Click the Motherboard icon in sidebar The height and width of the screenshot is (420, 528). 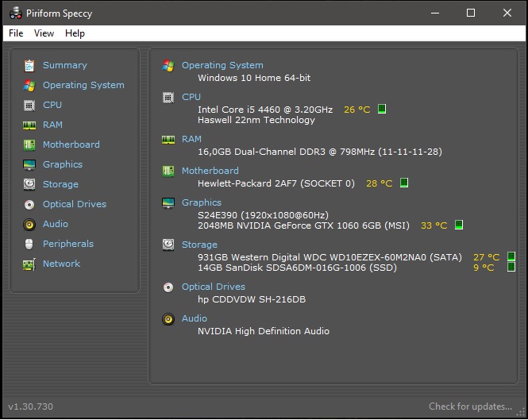pyautogui.click(x=29, y=145)
